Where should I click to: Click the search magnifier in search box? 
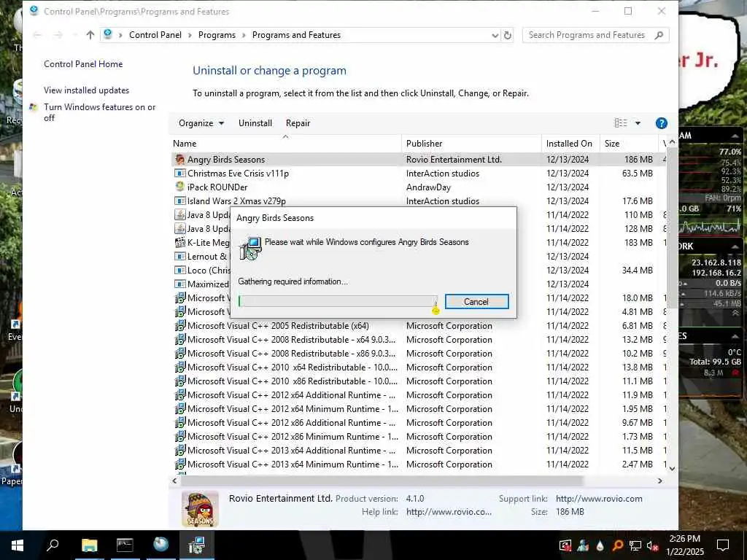[x=659, y=35]
